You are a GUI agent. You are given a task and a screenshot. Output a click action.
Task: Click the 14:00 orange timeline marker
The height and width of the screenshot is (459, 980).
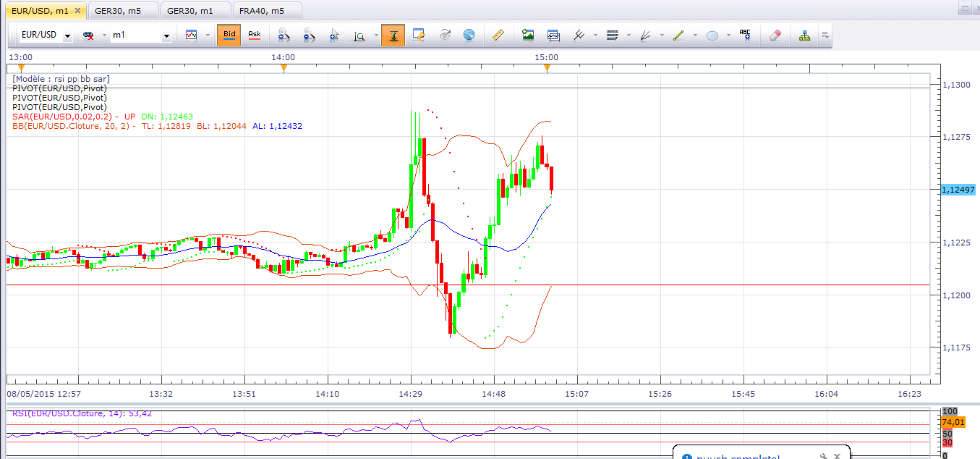tap(284, 69)
